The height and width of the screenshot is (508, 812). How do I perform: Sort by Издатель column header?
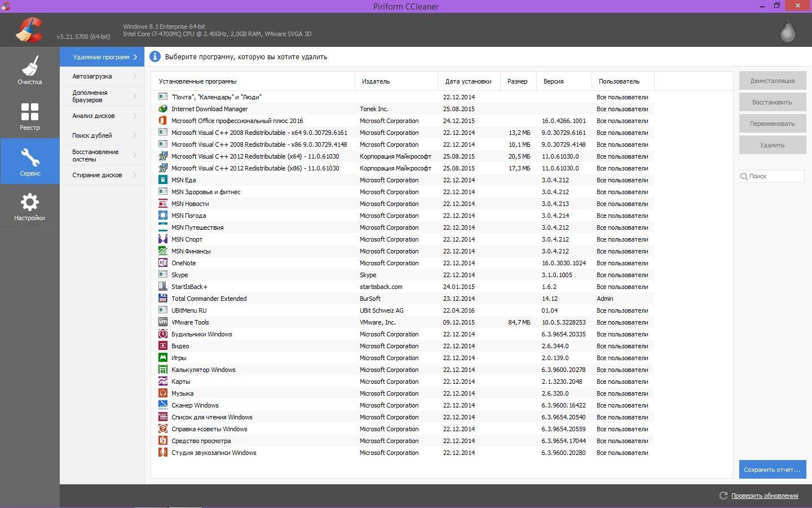click(396, 81)
